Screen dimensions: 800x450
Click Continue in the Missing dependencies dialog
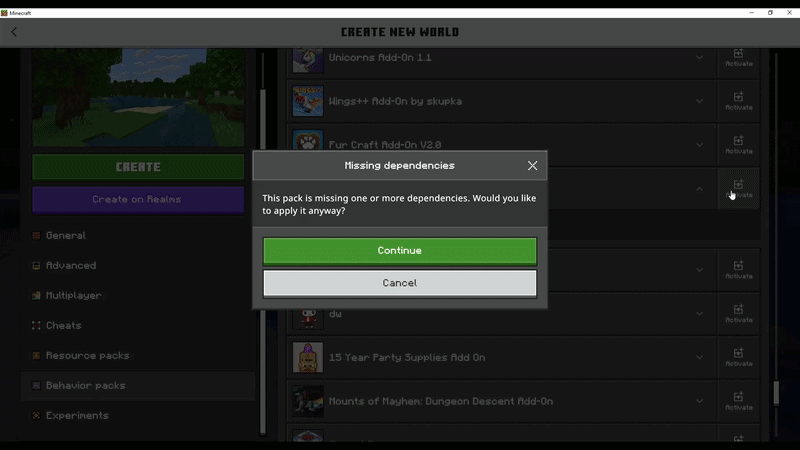pos(399,251)
